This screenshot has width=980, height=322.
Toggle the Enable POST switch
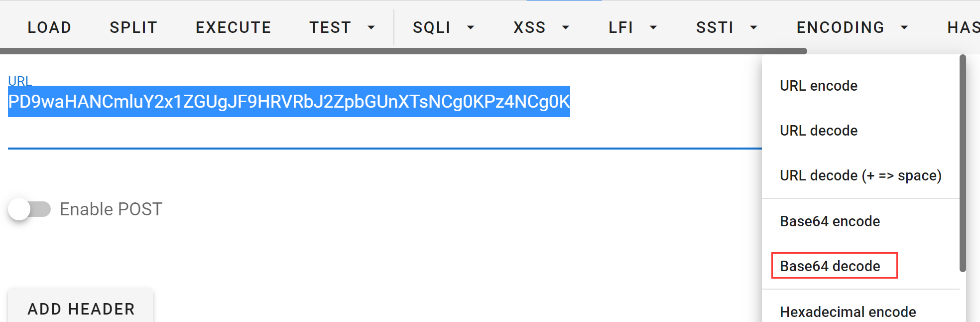(29, 209)
